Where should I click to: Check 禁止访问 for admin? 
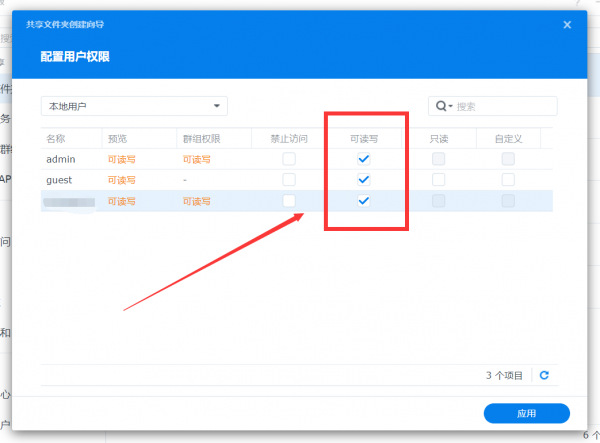pos(289,159)
